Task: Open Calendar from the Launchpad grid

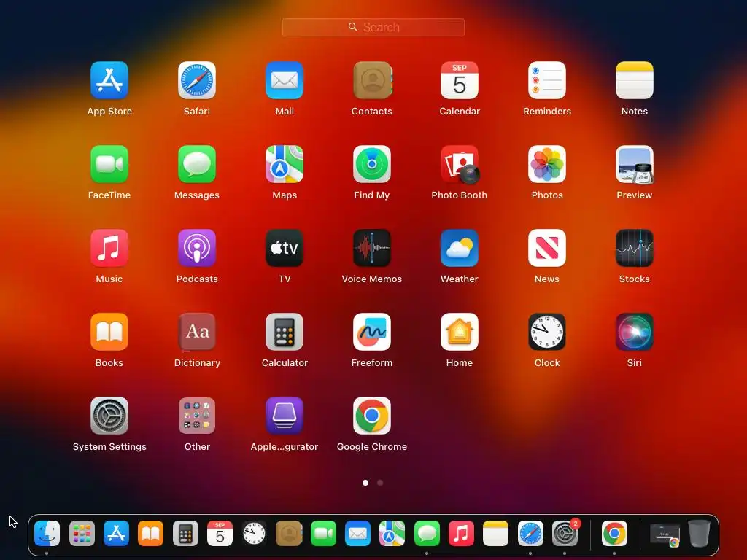Action: point(460,80)
